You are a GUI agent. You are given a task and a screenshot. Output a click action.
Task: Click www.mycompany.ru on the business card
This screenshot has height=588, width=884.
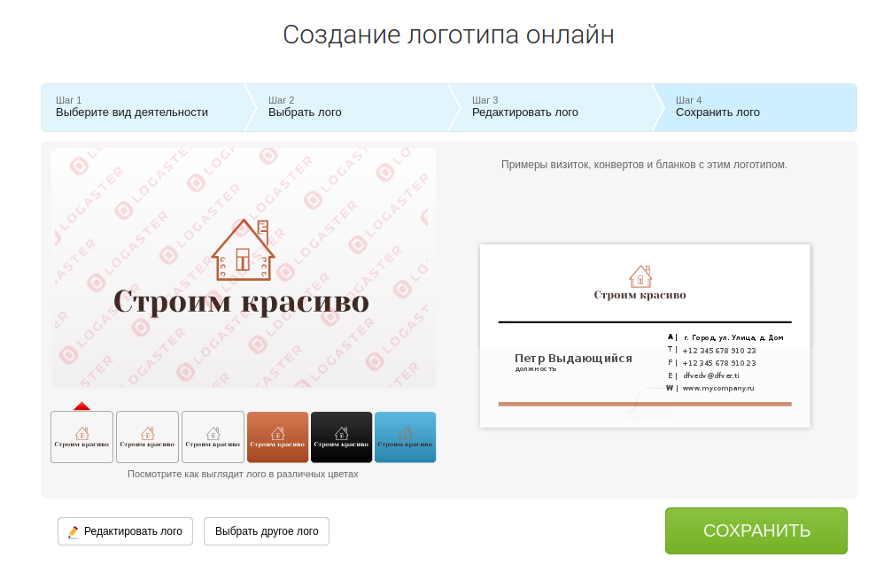717,388
